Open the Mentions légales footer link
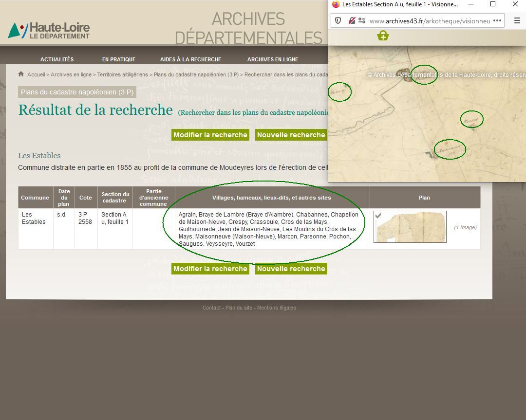This screenshot has height=420, width=526. (x=276, y=308)
